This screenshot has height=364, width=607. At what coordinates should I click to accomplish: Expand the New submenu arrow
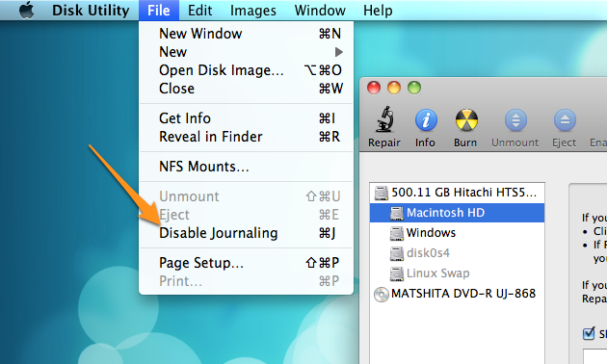point(339,52)
